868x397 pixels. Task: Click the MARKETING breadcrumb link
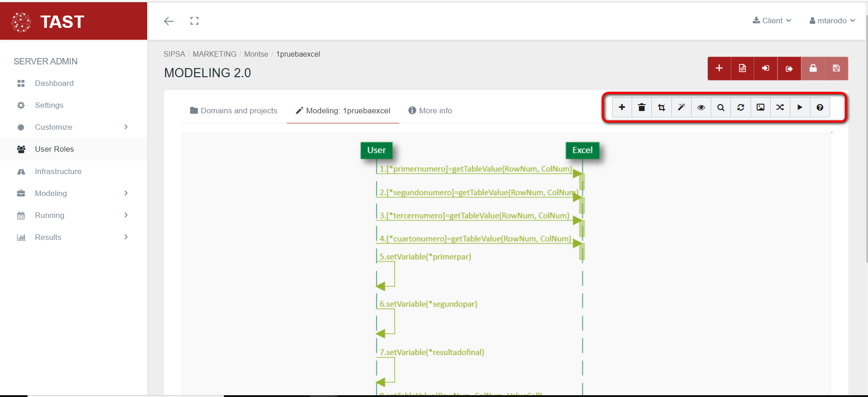(x=214, y=54)
